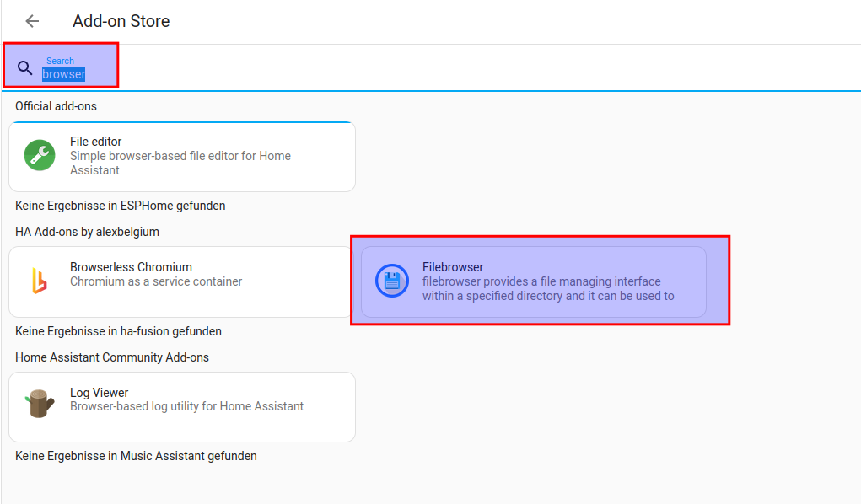861x504 pixels.
Task: Click "Home Assistant Community Add-ons" heading
Action: click(x=112, y=357)
